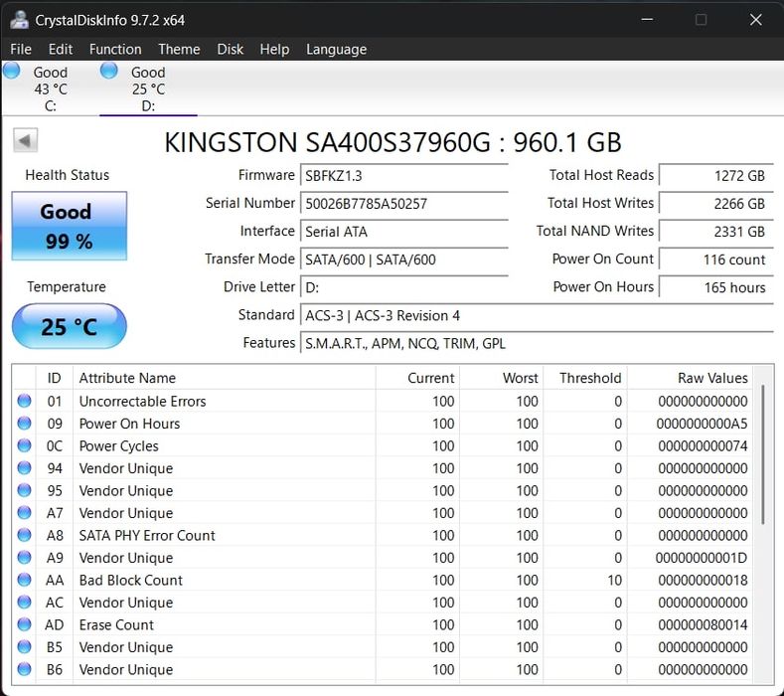Open the Edit menu
Screen dimensions: 784x696
click(61, 49)
